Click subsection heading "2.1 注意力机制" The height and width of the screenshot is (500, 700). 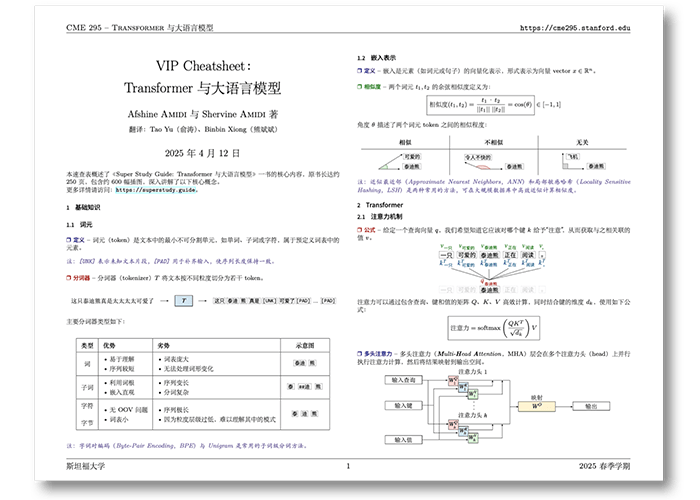[x=380, y=217]
